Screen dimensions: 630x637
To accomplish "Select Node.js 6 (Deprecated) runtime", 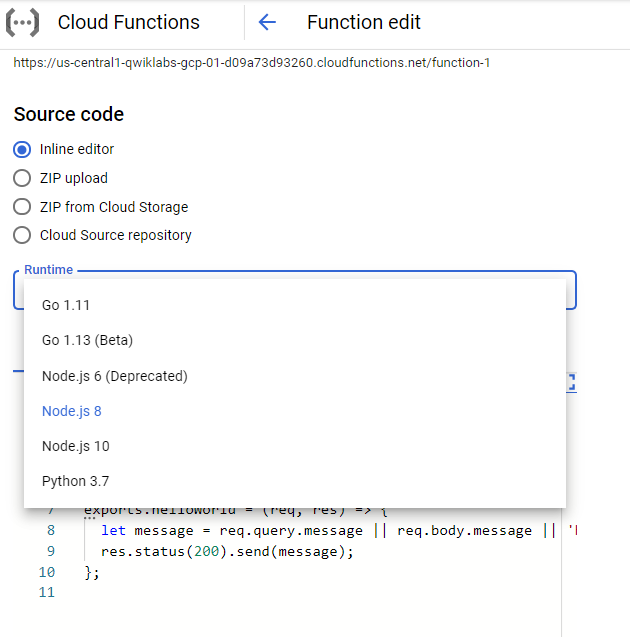I will [x=295, y=376].
